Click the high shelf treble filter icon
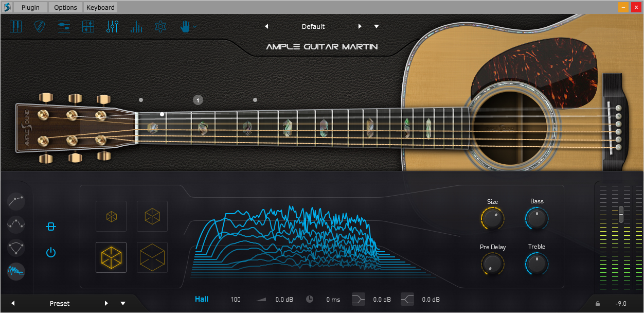The width and height of the screenshot is (644, 313). 407,299
